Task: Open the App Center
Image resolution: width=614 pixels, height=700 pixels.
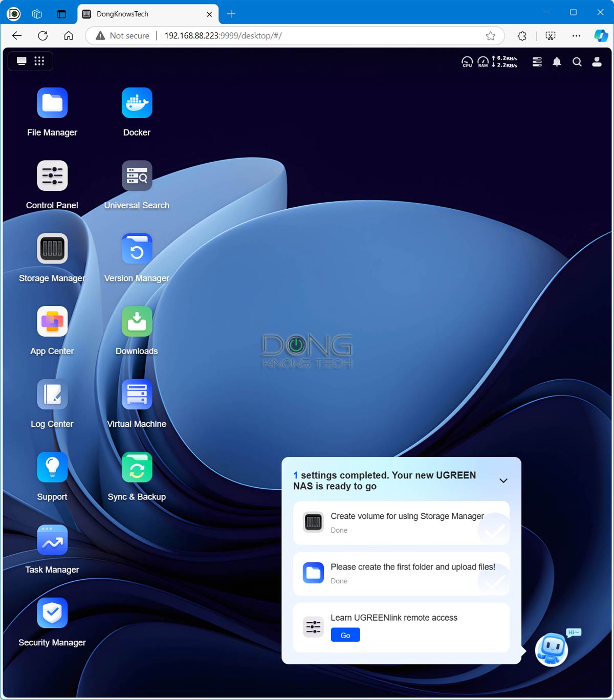Action: (x=52, y=321)
